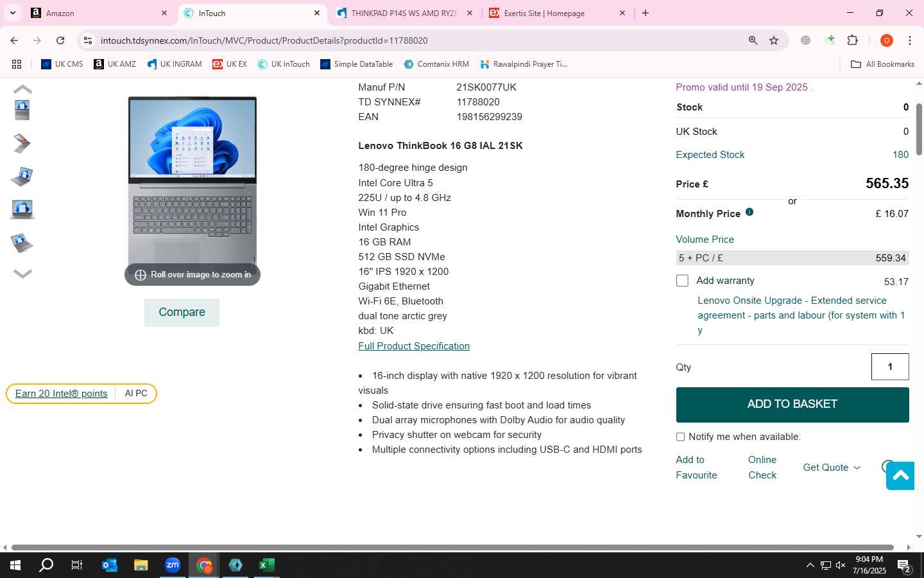The image size is (924, 578).
Task: Show previous product thumbnails with up chevron
Action: pos(22,89)
